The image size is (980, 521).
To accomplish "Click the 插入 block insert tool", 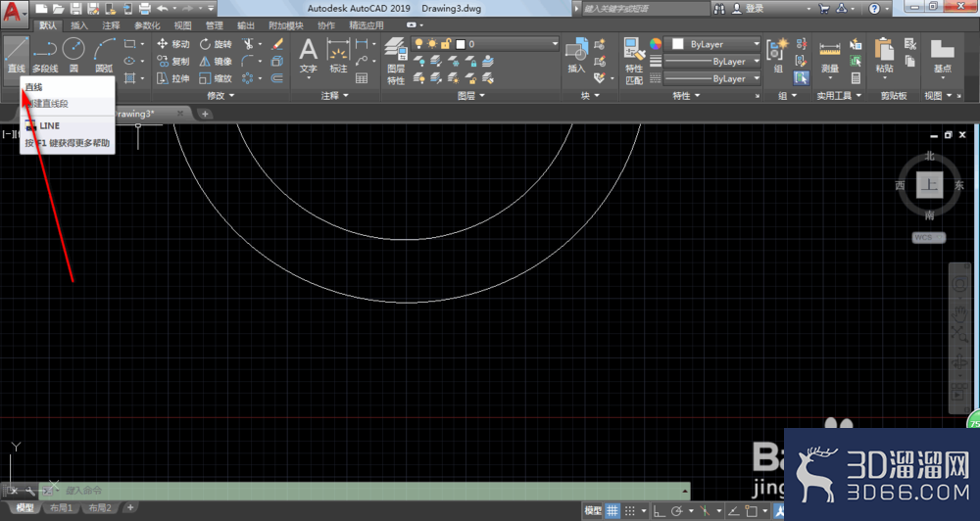I will click(576, 56).
